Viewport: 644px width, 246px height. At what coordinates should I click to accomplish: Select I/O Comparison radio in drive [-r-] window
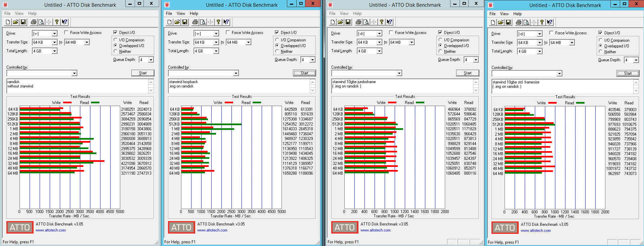pos(116,40)
